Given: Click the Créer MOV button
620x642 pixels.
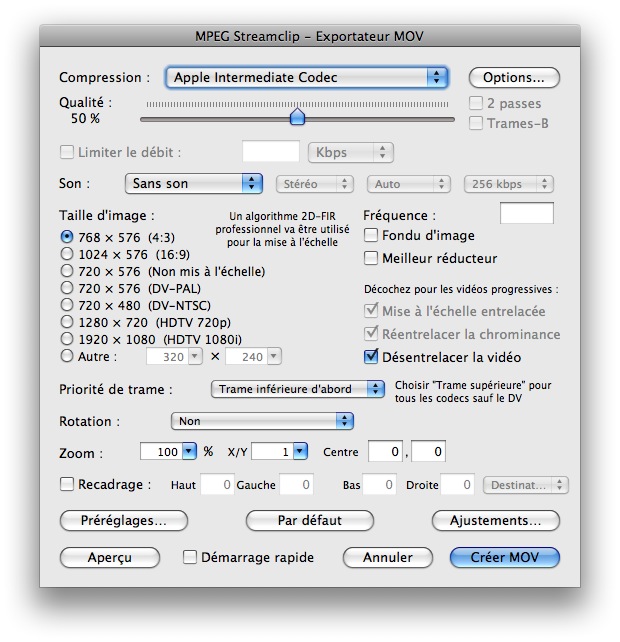Looking at the screenshot, I should (505, 557).
